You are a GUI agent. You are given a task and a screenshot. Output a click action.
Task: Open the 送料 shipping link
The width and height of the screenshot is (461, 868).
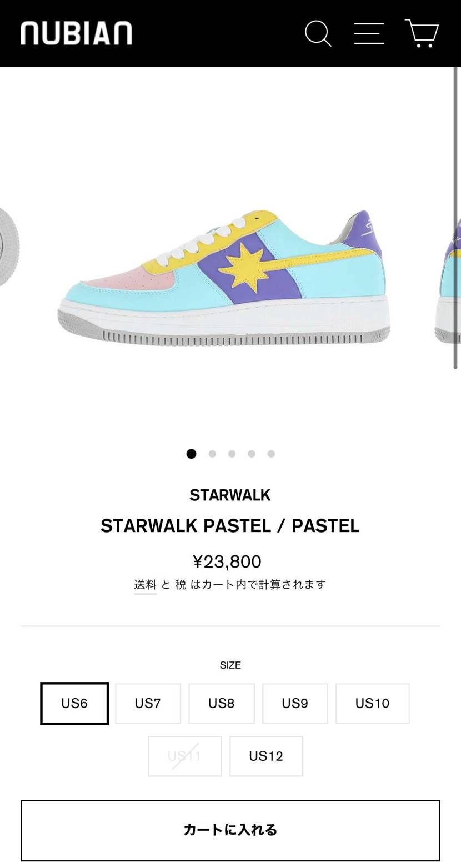146,584
